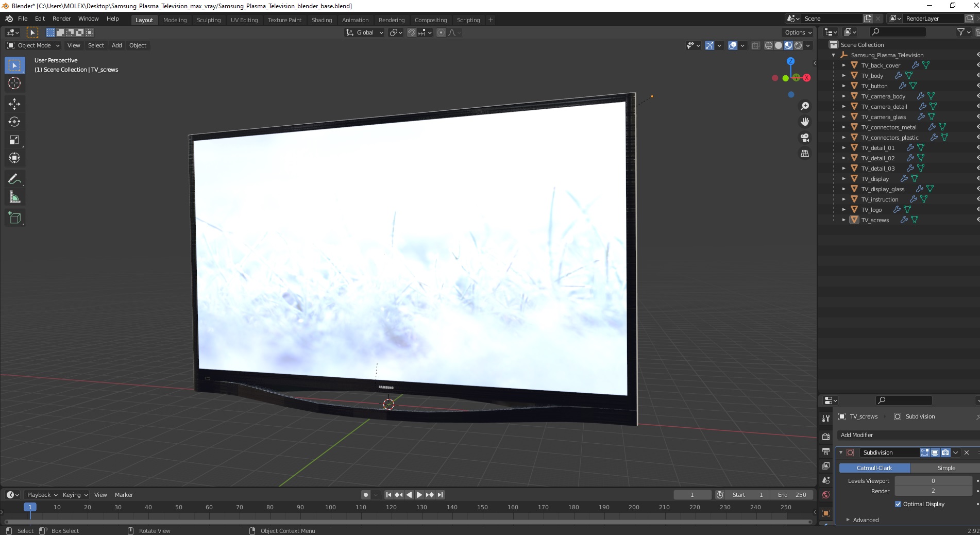This screenshot has width=980, height=535.
Task: Toggle X-ray display
Action: [x=755, y=45]
